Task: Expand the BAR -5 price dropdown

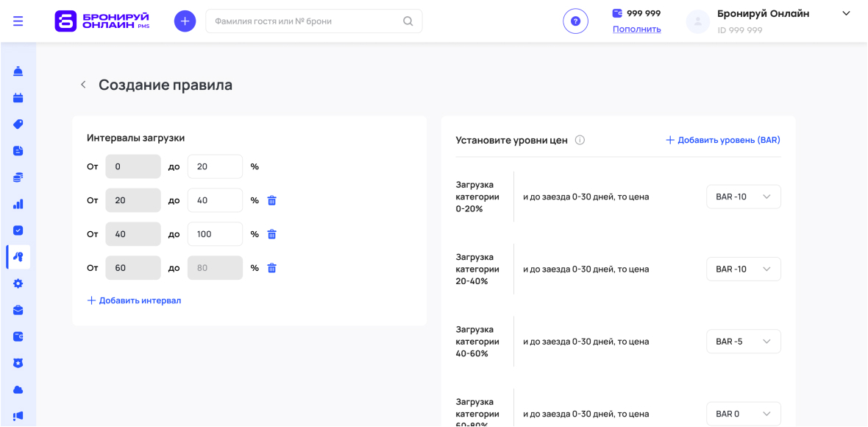Action: [x=743, y=342]
